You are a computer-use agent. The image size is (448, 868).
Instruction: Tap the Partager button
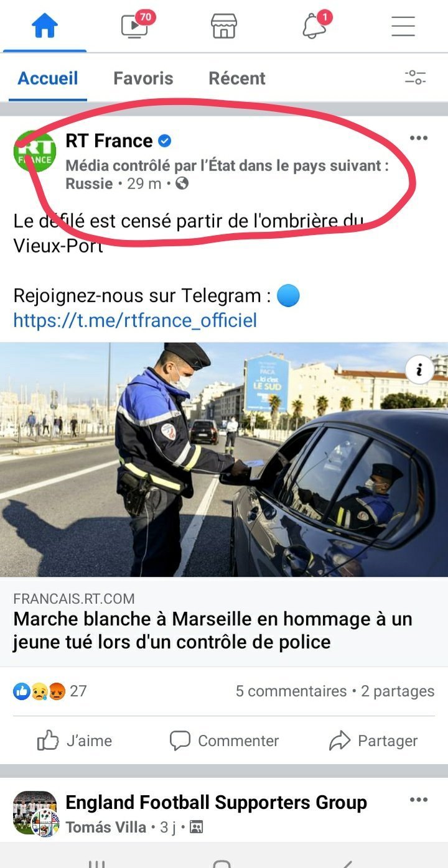coord(373,741)
